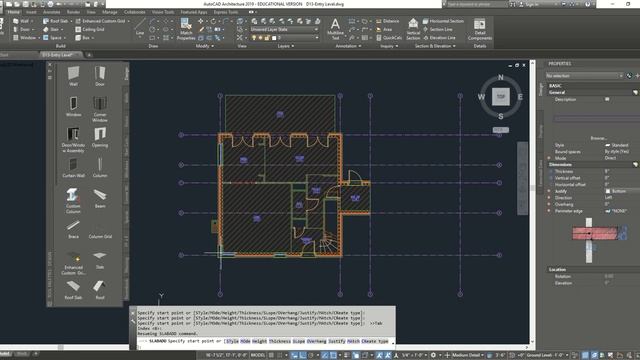Select the Column tool in the palette

(x=100, y=167)
